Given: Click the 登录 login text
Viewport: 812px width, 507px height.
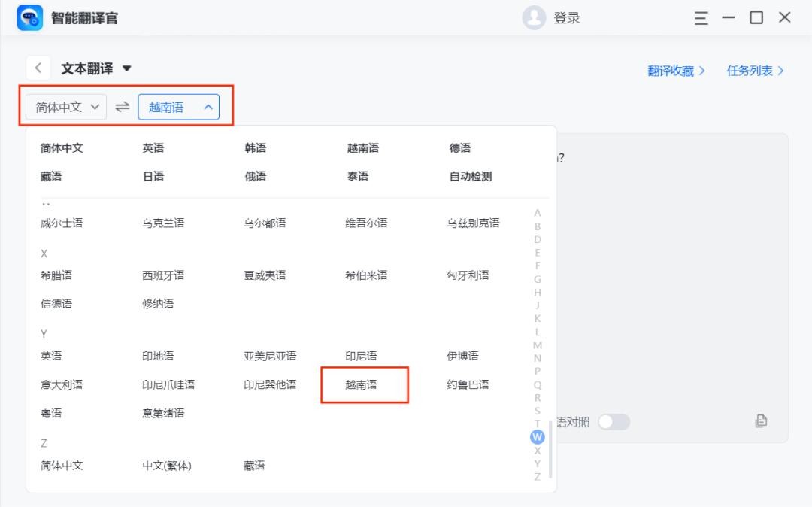Looking at the screenshot, I should pyautogui.click(x=567, y=18).
